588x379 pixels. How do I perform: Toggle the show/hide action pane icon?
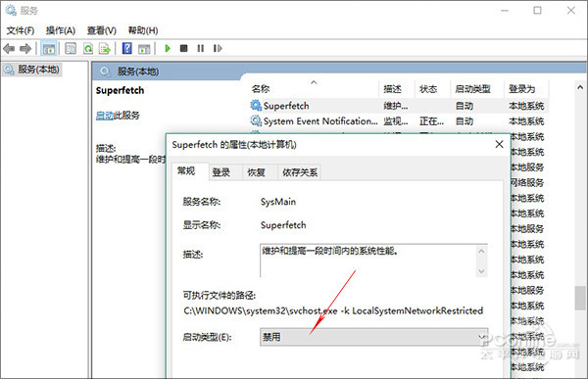coord(144,48)
